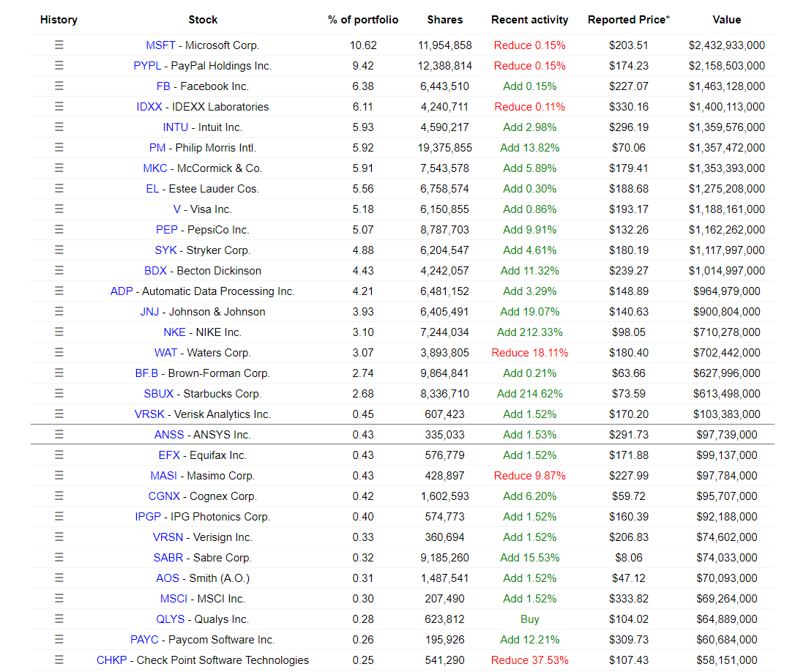Open history icon for Masimo Corp. row
806x672 pixels.
[59, 476]
